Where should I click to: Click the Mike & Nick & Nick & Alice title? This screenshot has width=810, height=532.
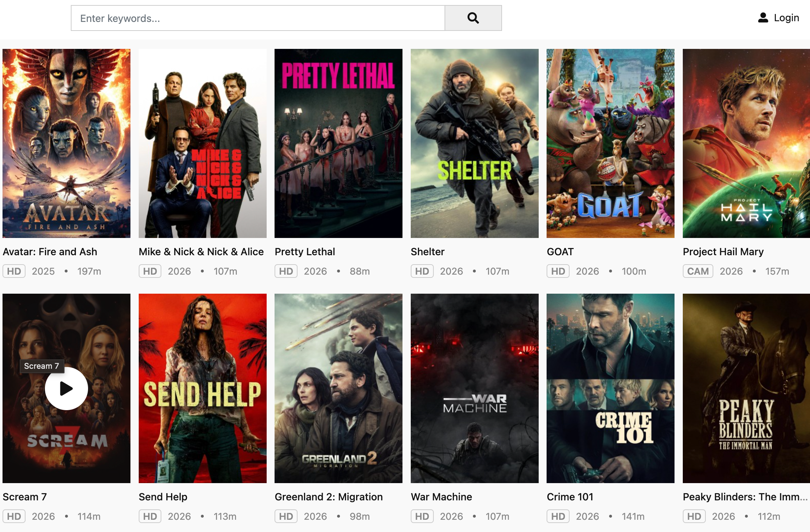201,252
